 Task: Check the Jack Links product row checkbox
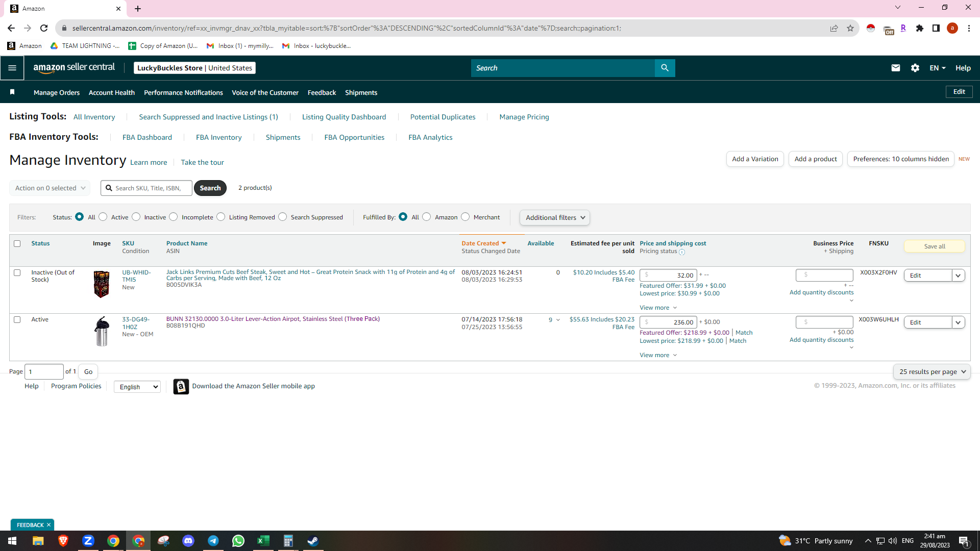[x=17, y=272]
